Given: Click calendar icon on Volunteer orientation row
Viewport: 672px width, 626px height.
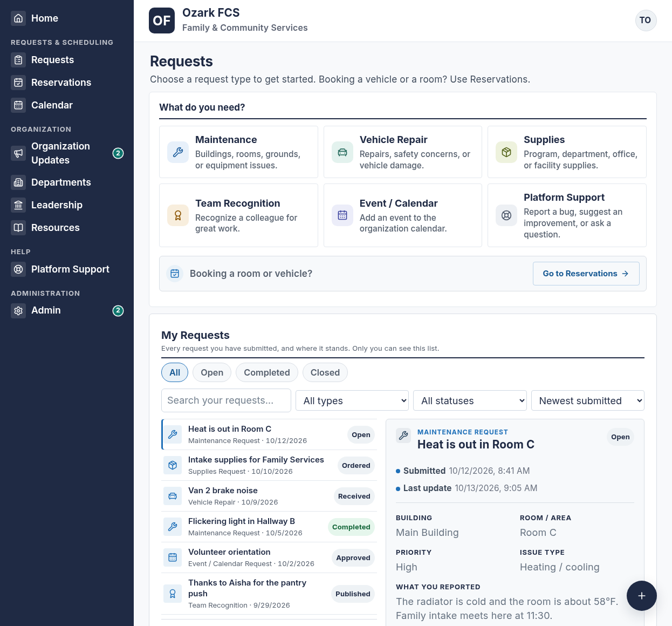Looking at the screenshot, I should click(173, 557).
